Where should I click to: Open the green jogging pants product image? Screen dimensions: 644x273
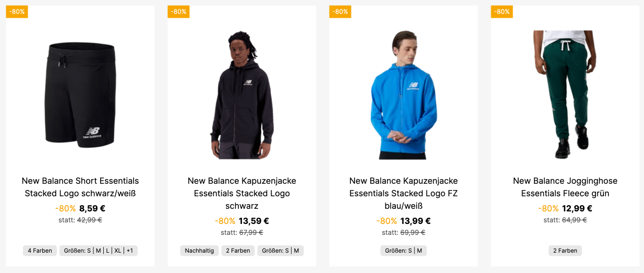(x=565, y=94)
